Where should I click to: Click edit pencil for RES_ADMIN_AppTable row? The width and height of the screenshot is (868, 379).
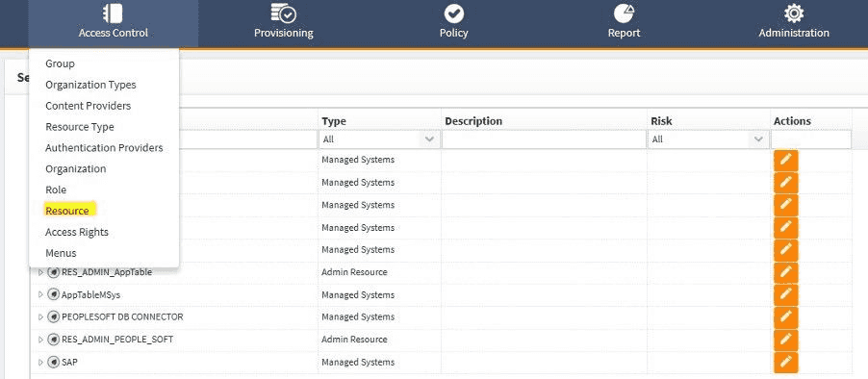[x=785, y=272]
